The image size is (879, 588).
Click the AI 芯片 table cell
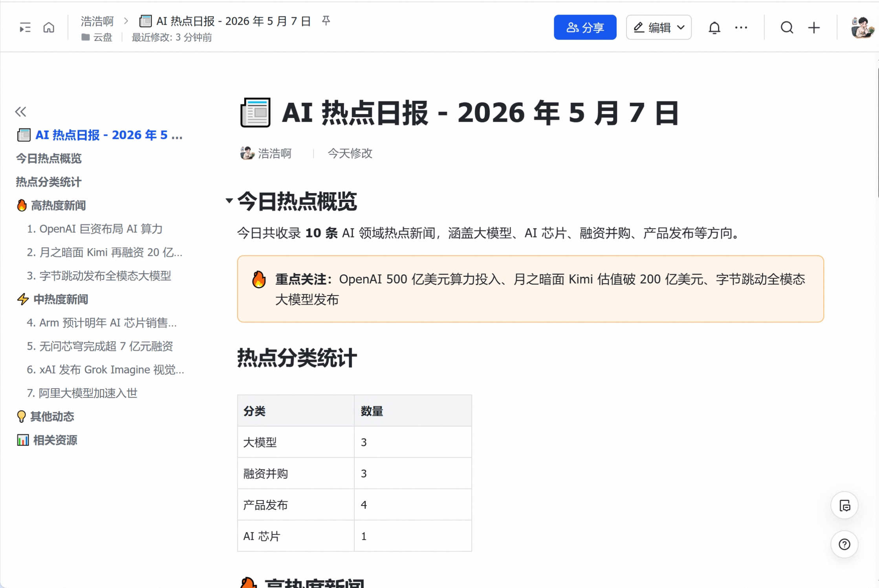(296, 536)
